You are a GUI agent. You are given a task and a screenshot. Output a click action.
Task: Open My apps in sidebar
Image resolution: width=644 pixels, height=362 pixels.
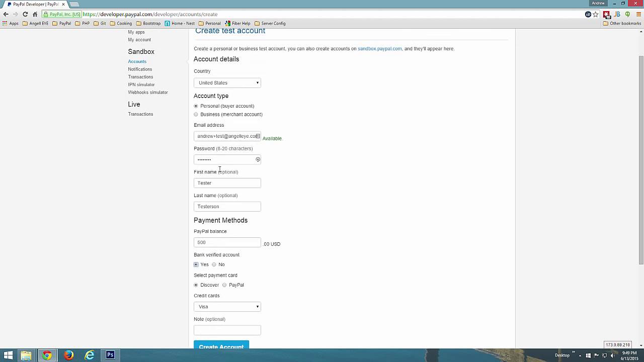coord(136,32)
